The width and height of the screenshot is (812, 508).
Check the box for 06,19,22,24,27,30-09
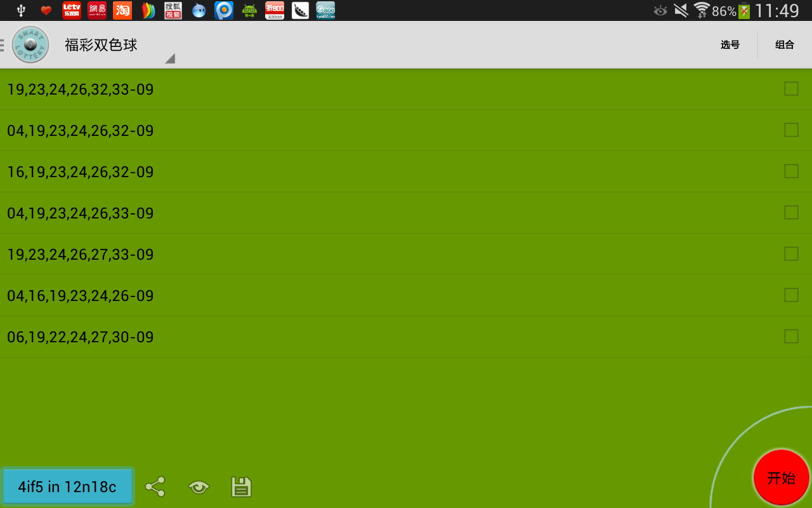(x=791, y=337)
